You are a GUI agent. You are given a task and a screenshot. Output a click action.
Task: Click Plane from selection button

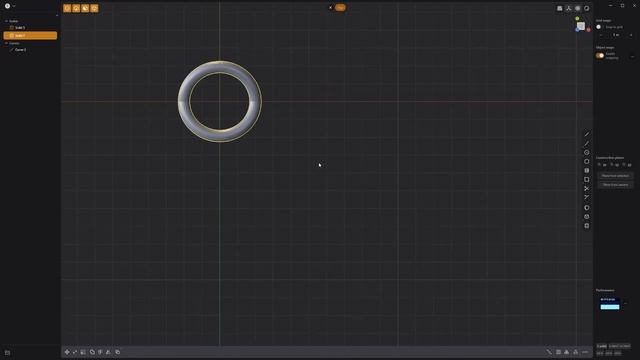coord(615,176)
